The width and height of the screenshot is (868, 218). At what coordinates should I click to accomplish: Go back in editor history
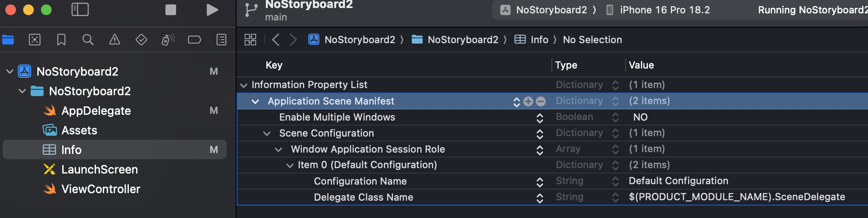click(276, 40)
